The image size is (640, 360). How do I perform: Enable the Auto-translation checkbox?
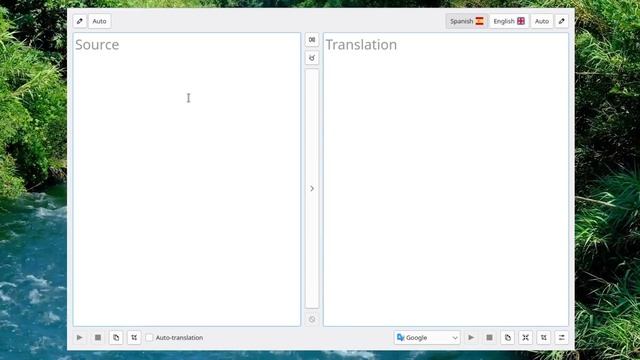point(149,338)
